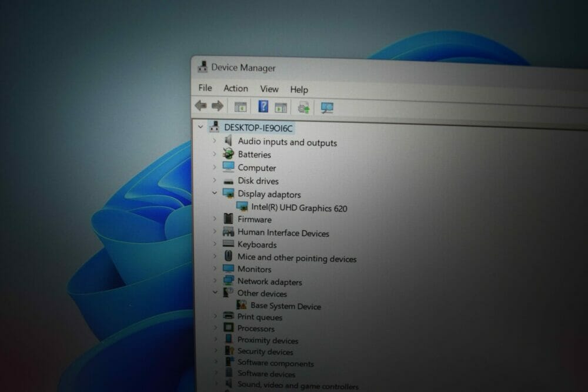Click the Batteries category icon
Image resolution: width=588 pixels, height=392 pixels.
[x=228, y=153]
